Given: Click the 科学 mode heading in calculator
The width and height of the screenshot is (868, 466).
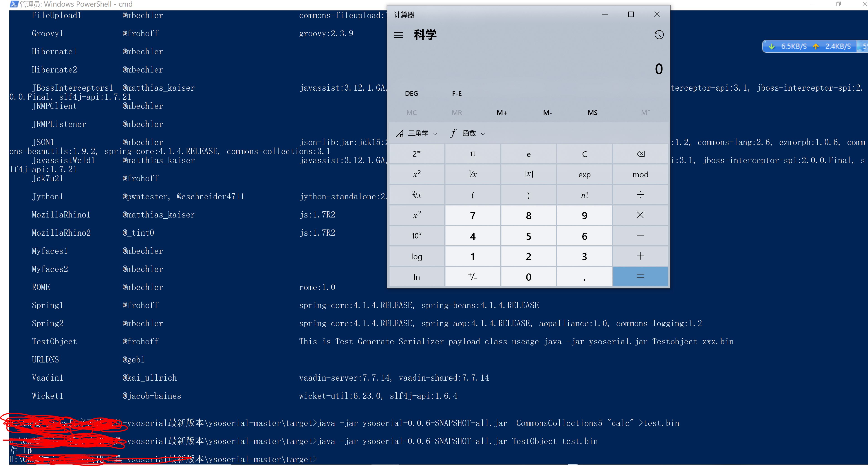Looking at the screenshot, I should (425, 35).
